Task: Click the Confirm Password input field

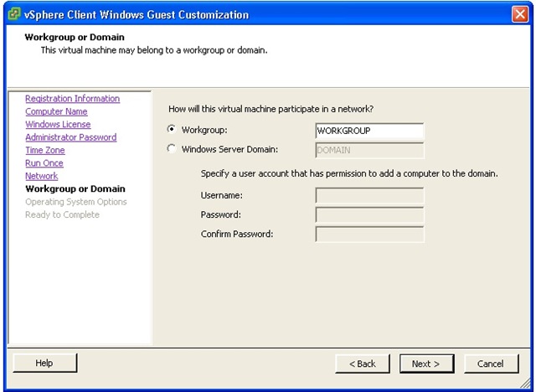Action: coord(369,234)
